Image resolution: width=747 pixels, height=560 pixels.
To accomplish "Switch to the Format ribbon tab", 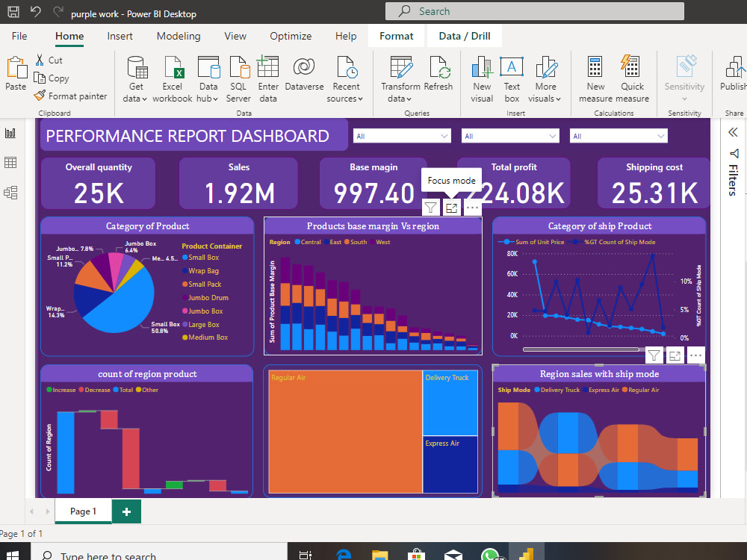I will [395, 35].
